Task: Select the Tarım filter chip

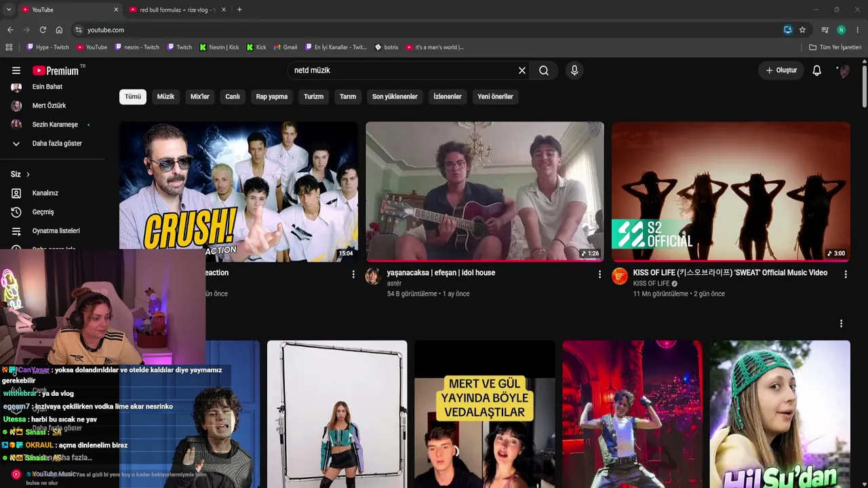Action: click(348, 97)
